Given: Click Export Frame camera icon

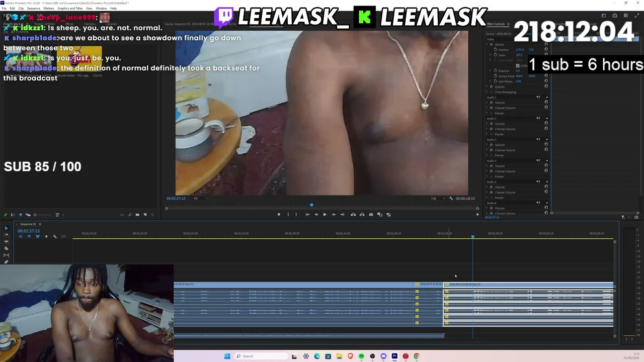Looking at the screenshot, I should tap(371, 215).
